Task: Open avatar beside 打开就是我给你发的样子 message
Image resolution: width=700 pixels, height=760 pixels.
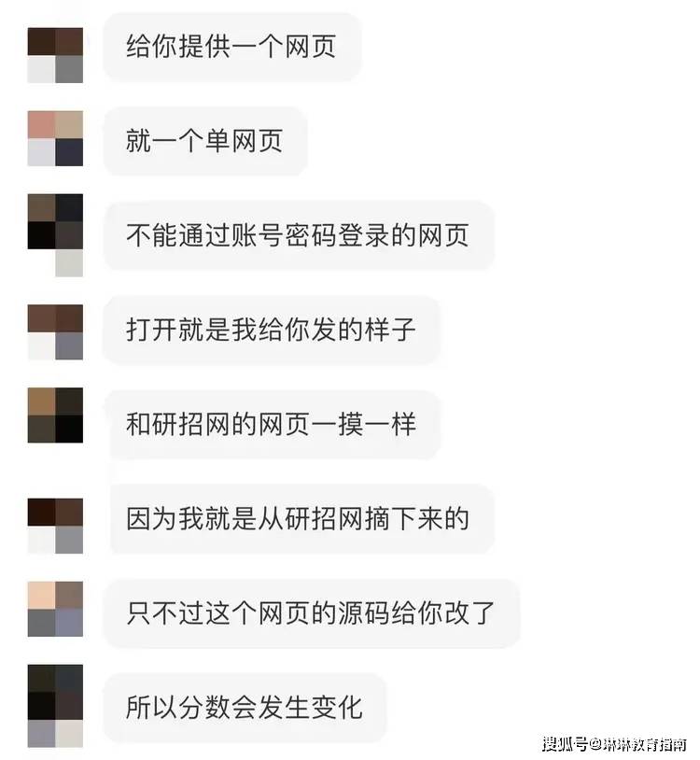Action: [55, 332]
